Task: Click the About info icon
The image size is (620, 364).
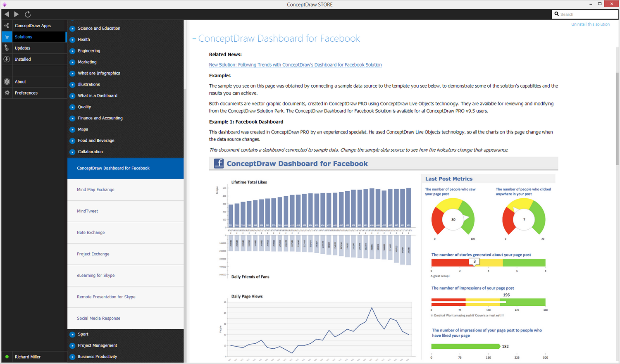Action: pyautogui.click(x=7, y=82)
